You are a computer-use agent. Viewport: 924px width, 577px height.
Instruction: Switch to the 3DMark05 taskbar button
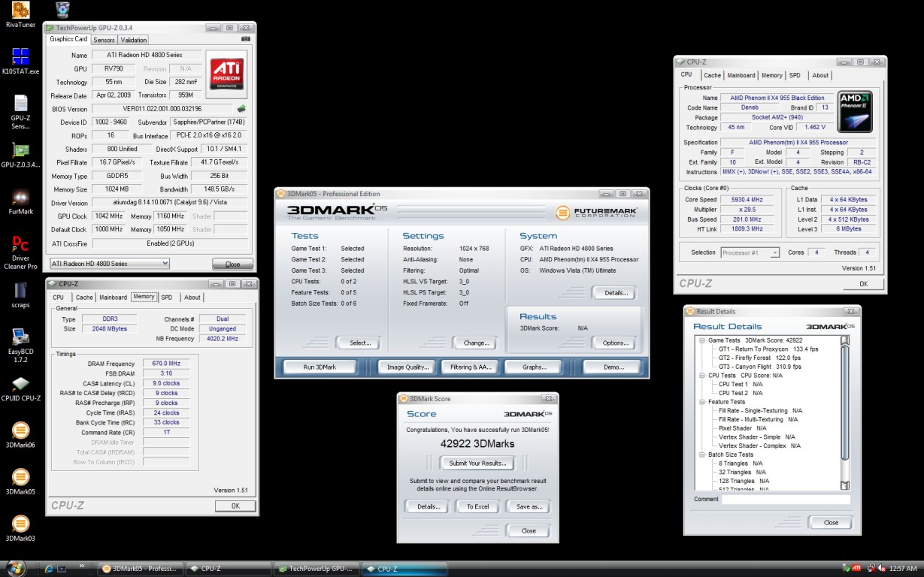pos(142,569)
